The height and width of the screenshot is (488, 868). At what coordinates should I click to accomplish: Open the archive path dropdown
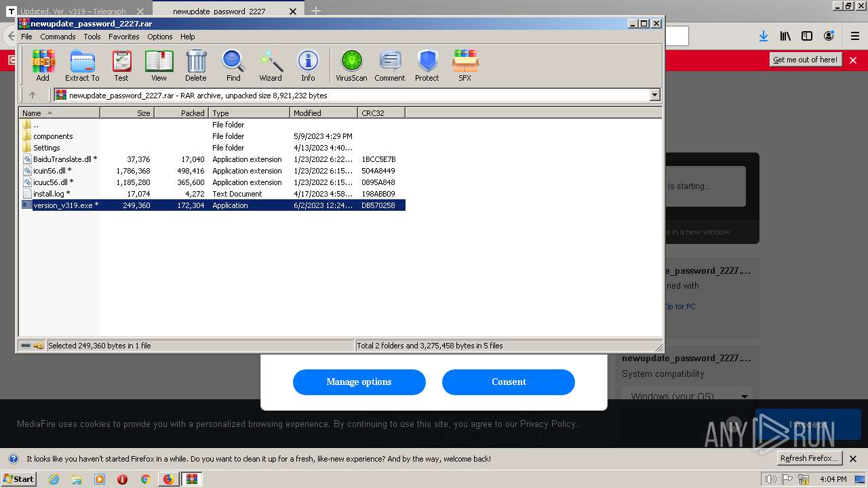click(655, 96)
